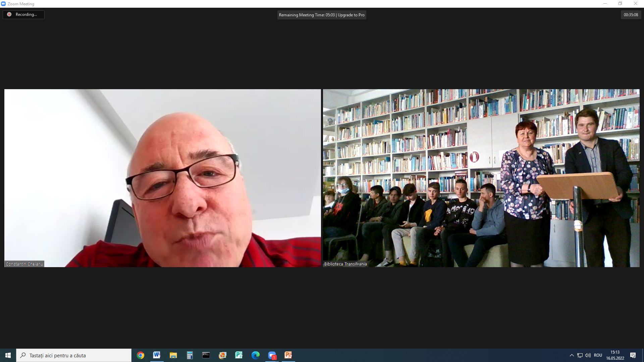This screenshot has width=644, height=362.
Task: Click the meeting duration timer
Action: click(631, 15)
